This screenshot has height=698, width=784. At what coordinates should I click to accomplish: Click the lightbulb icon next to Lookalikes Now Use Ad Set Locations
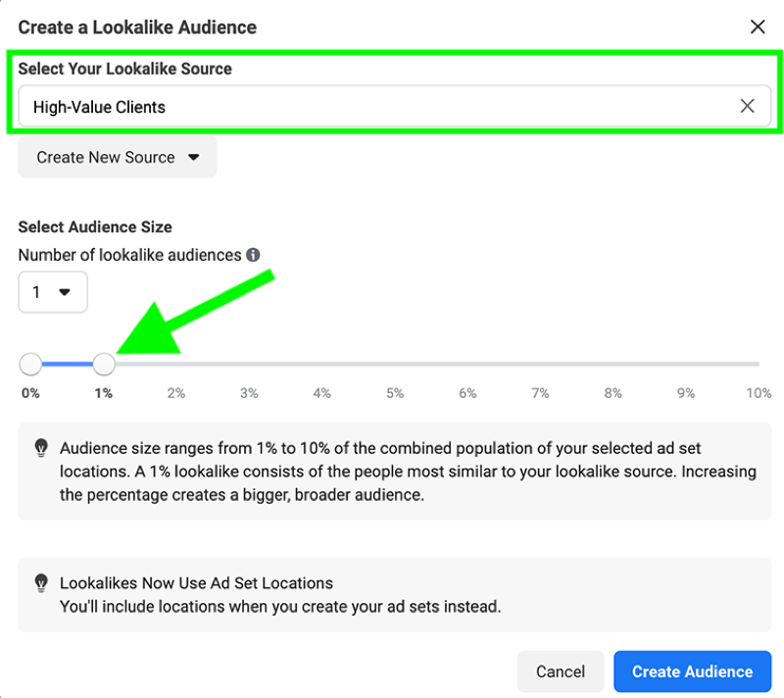(41, 582)
